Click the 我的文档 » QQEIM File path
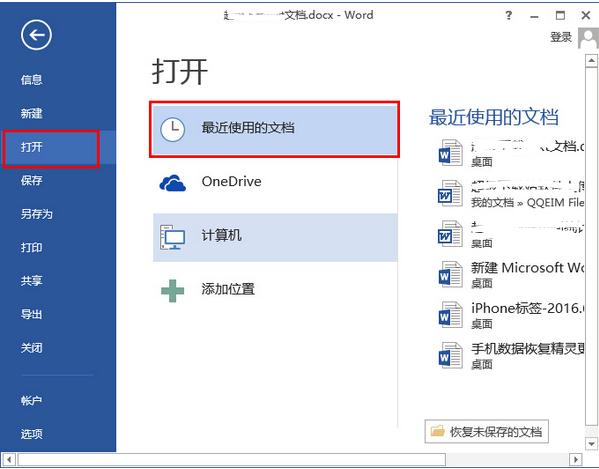The image size is (599, 469). pos(527,203)
